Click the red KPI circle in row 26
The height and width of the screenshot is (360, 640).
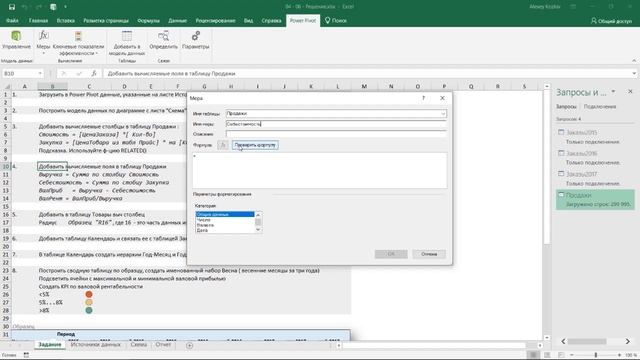click(x=89, y=294)
